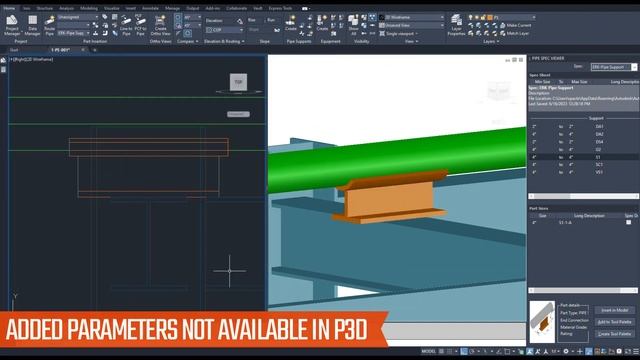This screenshot has height=360, width=640.
Task: Click the Right 2D Wireframe viewport label
Action: [x=32, y=60]
